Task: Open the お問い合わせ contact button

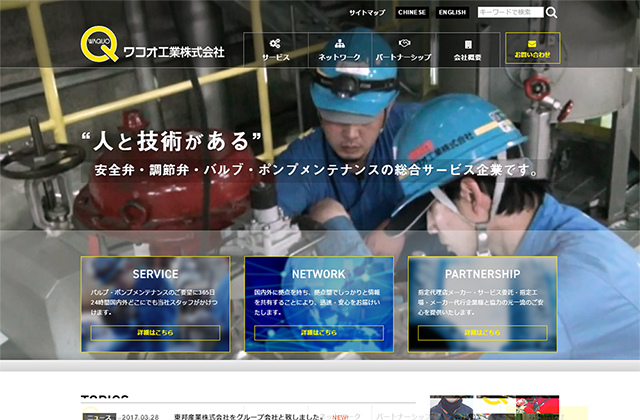Action: click(533, 48)
